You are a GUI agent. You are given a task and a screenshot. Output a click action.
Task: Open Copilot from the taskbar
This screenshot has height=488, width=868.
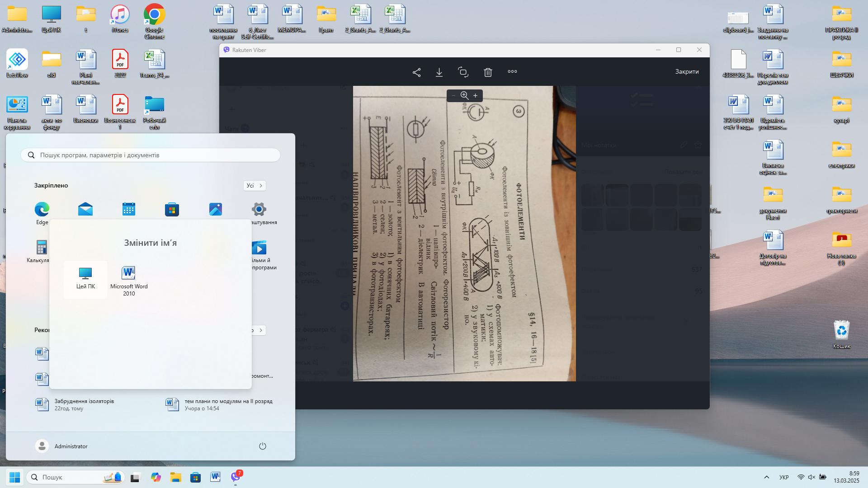(x=156, y=477)
